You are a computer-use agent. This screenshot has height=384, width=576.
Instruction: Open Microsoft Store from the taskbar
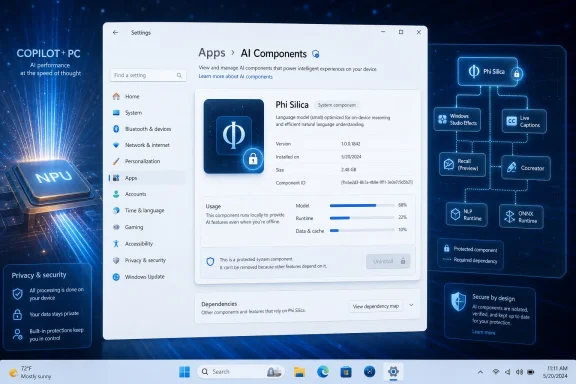[346, 372]
